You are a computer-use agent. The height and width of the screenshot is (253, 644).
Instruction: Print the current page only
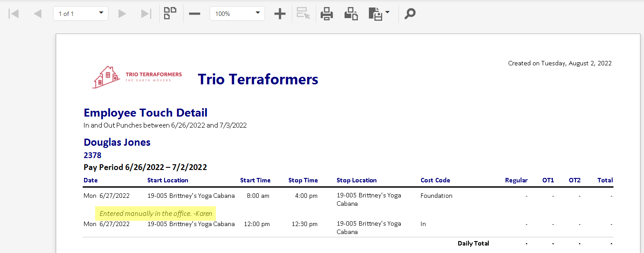(x=351, y=14)
